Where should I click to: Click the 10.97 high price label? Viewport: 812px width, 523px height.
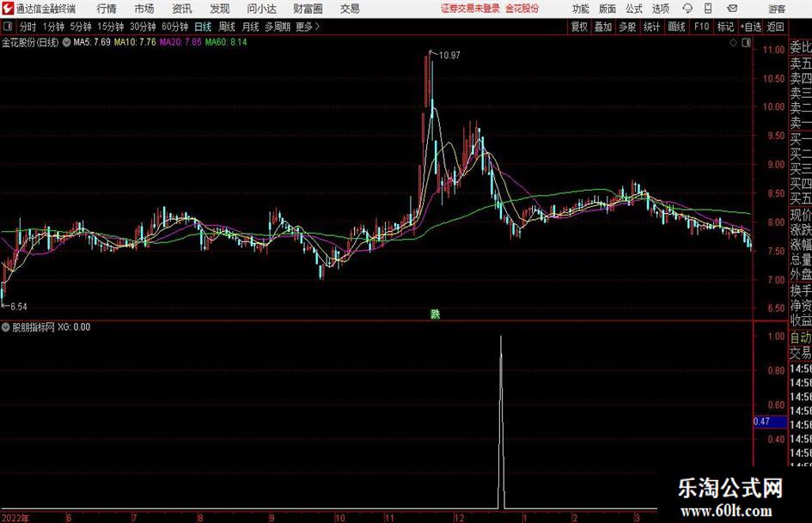click(x=449, y=56)
